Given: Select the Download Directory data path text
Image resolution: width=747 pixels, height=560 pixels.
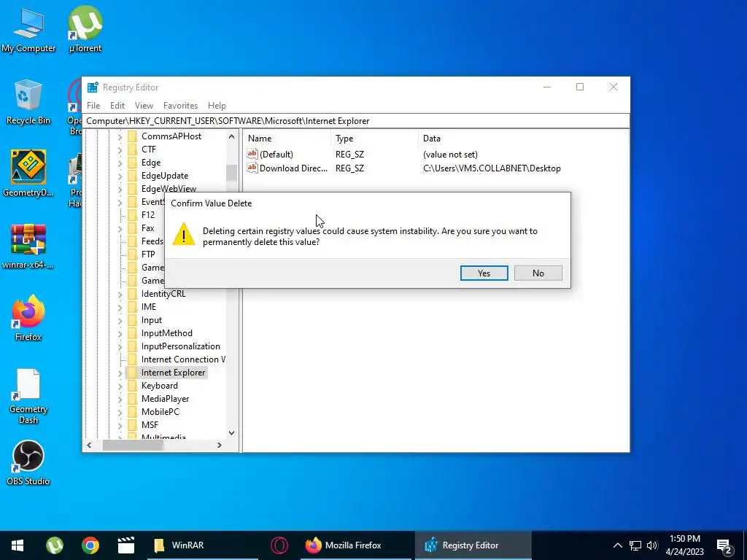Looking at the screenshot, I should pos(492,168).
